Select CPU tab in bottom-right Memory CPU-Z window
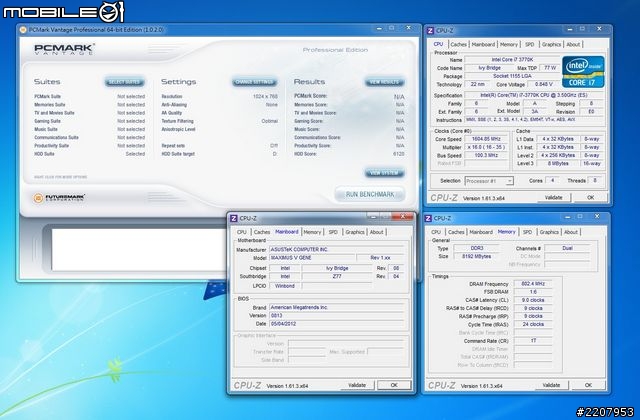This screenshot has height=420, width=640. pyautogui.click(x=436, y=232)
